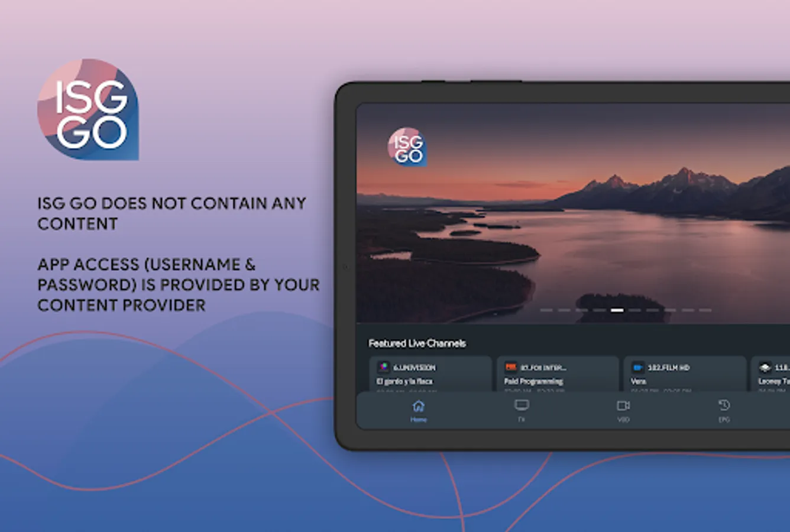Tap the FOX channel logo
Image resolution: width=790 pixels, height=532 pixels.
tap(510, 367)
